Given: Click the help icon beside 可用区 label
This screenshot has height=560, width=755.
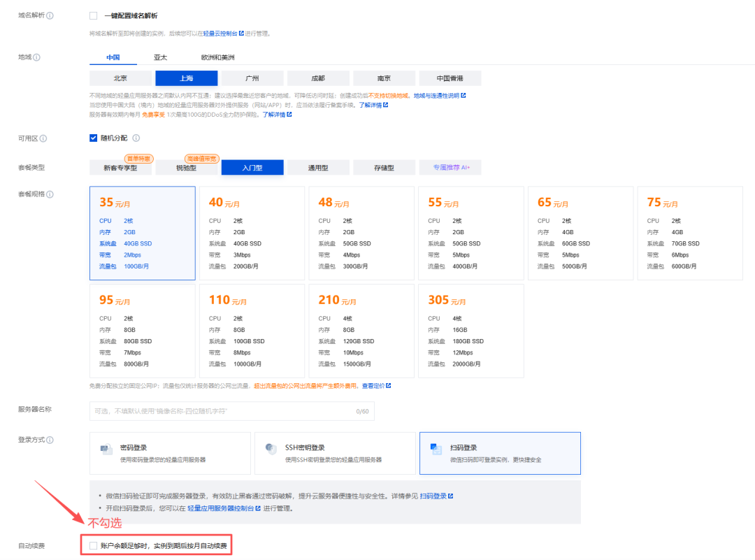Looking at the screenshot, I should click(x=43, y=138).
